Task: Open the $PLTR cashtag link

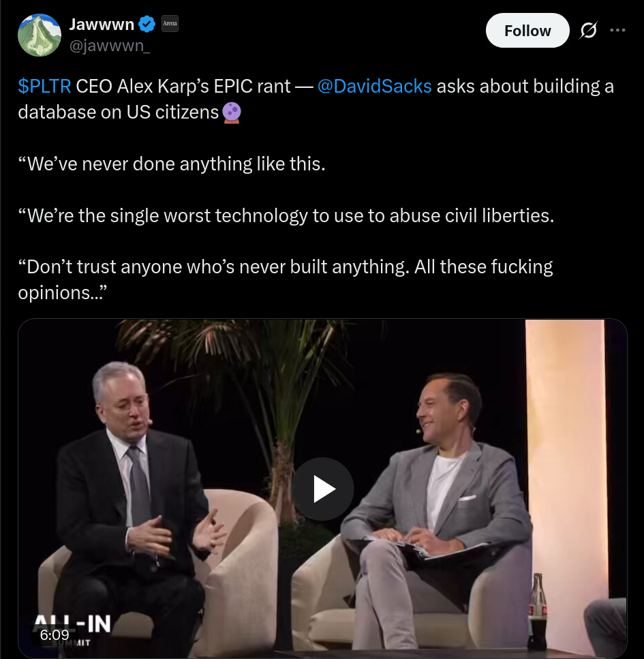Action: tap(44, 86)
